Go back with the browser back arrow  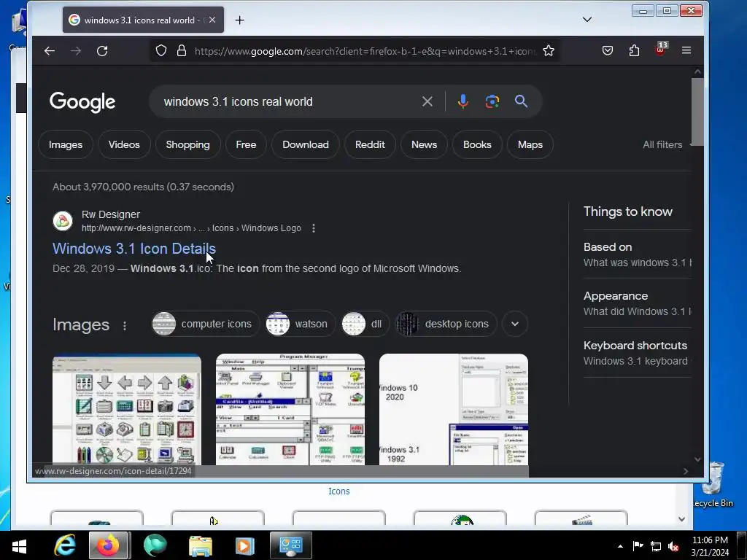coord(50,50)
